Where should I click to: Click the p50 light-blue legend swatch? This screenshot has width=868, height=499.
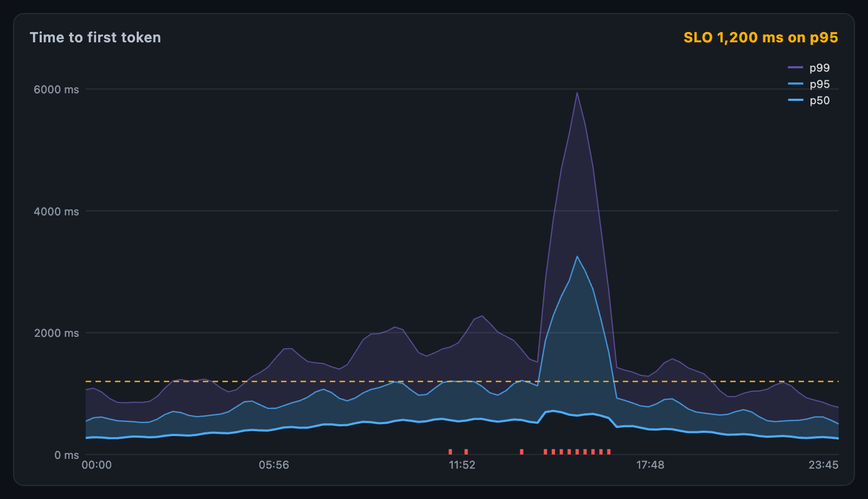tap(795, 100)
